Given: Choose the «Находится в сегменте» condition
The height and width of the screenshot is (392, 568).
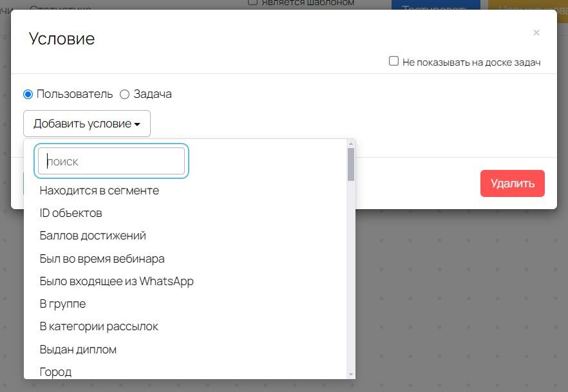Looking at the screenshot, I should 99,190.
